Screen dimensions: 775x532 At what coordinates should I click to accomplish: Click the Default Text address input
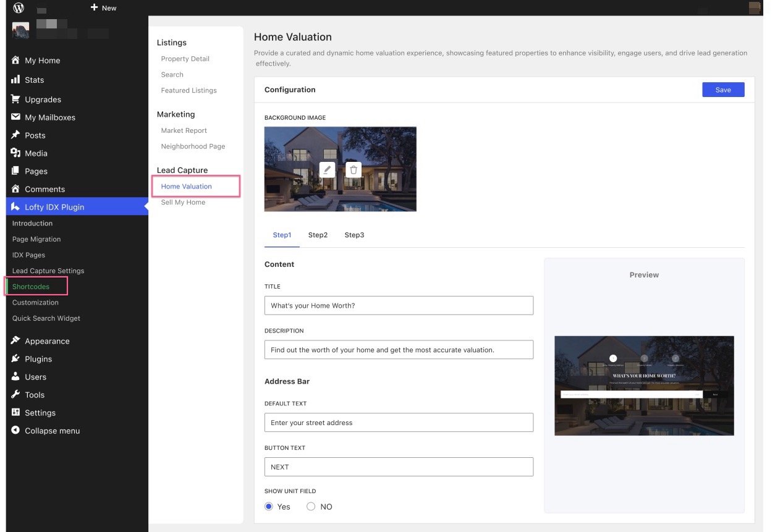tap(399, 423)
